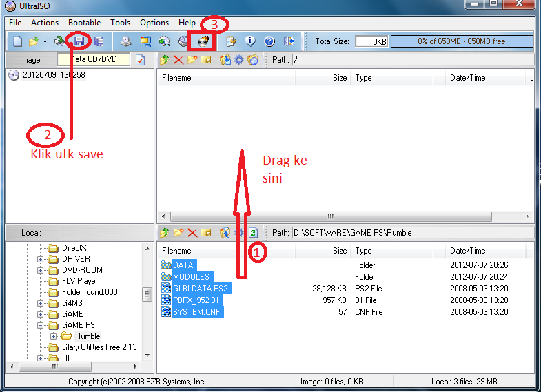Expand the Rumble subfolder node

click(x=54, y=336)
